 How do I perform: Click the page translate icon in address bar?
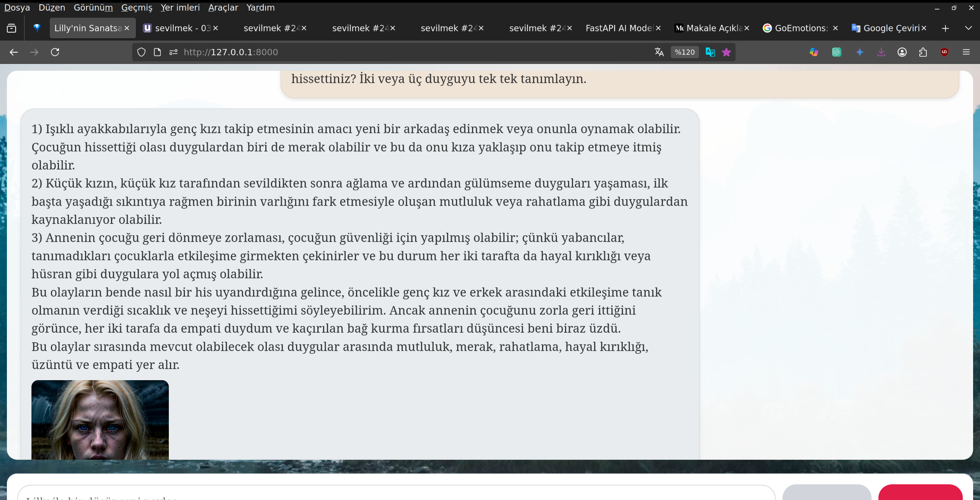click(659, 52)
